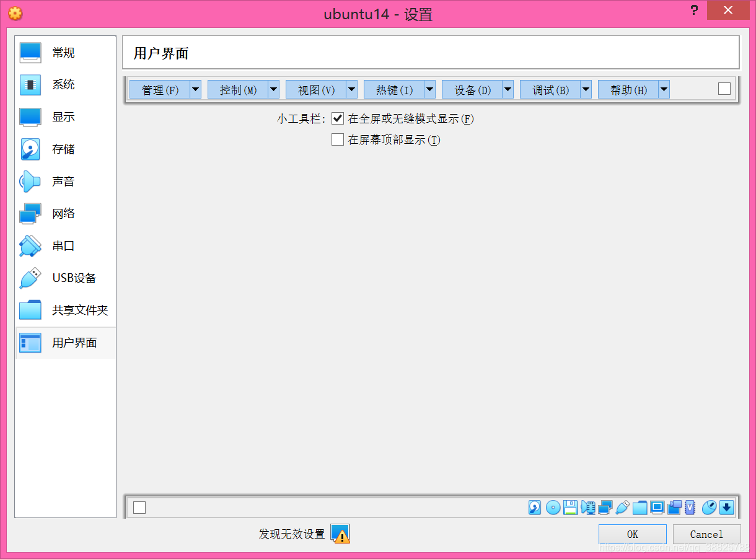Open the Shared Folders (共享文件夹) category
This screenshot has height=559, width=756.
point(65,310)
